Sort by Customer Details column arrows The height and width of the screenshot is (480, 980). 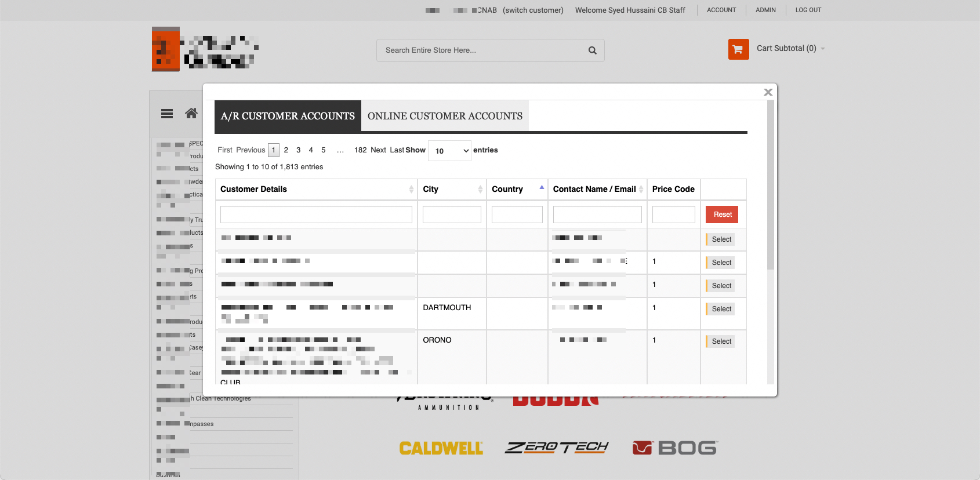click(411, 190)
